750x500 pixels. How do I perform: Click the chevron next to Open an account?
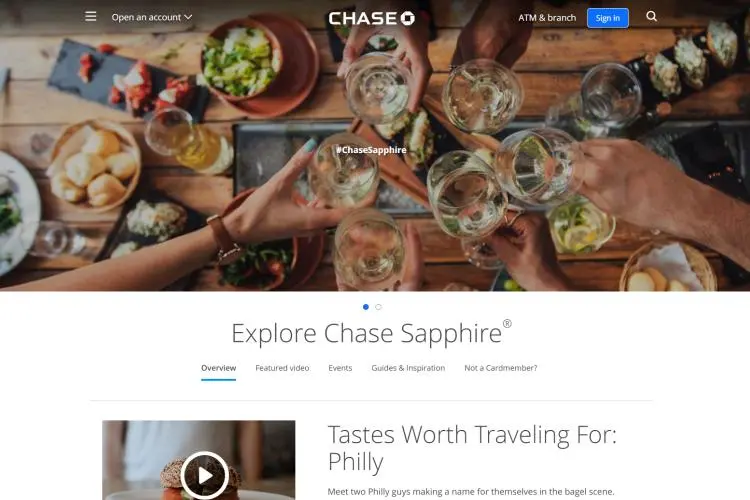[x=188, y=17]
